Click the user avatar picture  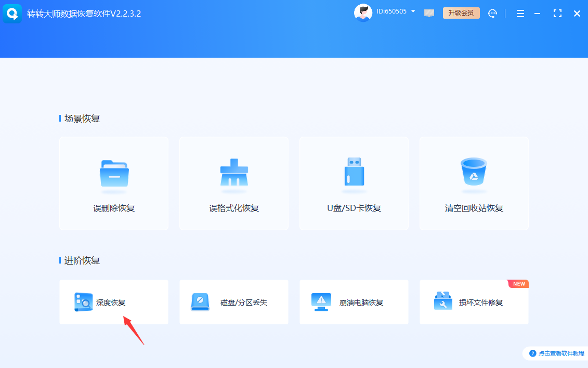coord(363,12)
